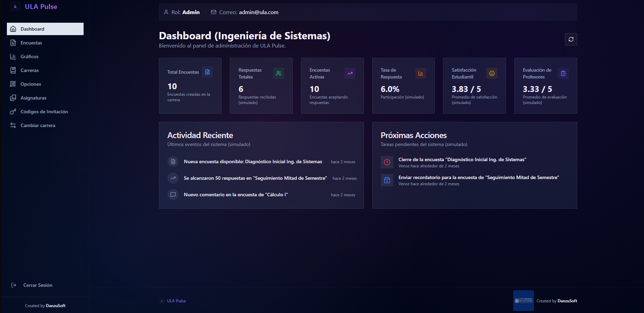Click the user icon next to Rol
The height and width of the screenshot is (313, 644).
click(166, 12)
